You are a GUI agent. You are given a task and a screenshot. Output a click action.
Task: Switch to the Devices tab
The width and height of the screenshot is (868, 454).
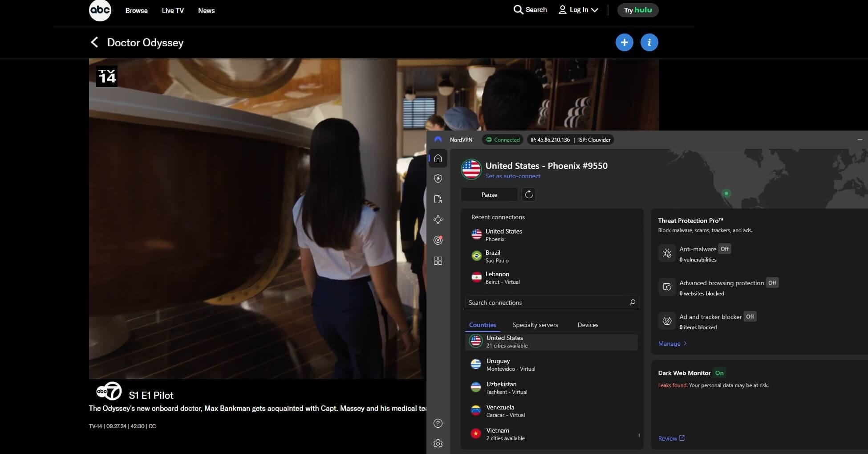(588, 325)
